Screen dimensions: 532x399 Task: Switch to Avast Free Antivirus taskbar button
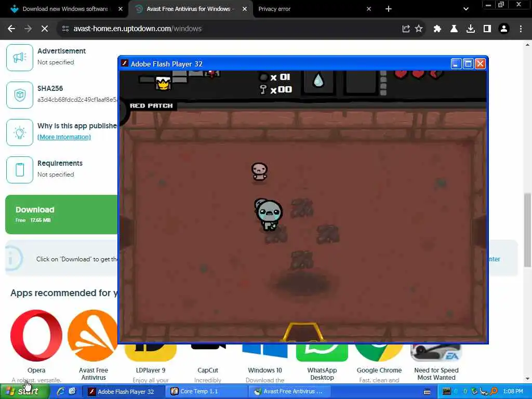[289, 392]
